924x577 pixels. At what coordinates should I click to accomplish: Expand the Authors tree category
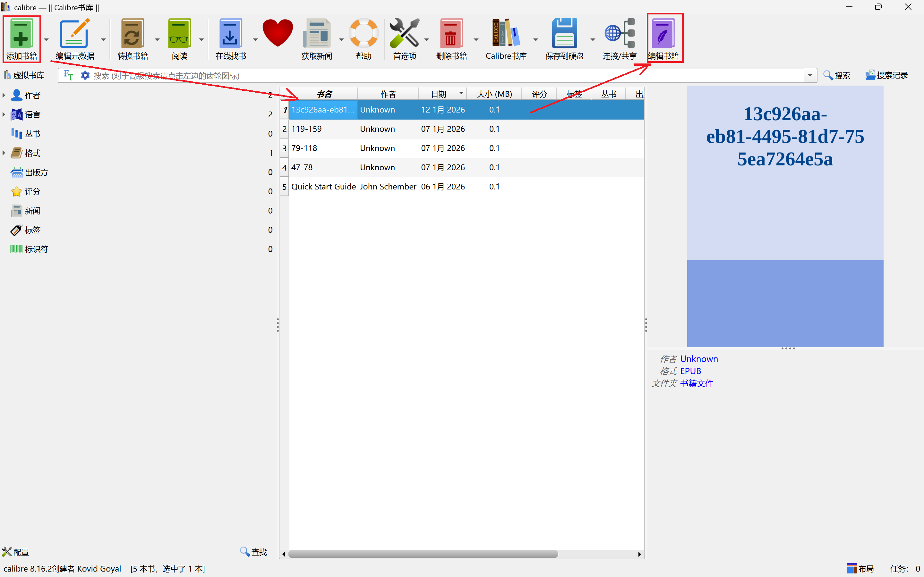coord(4,95)
